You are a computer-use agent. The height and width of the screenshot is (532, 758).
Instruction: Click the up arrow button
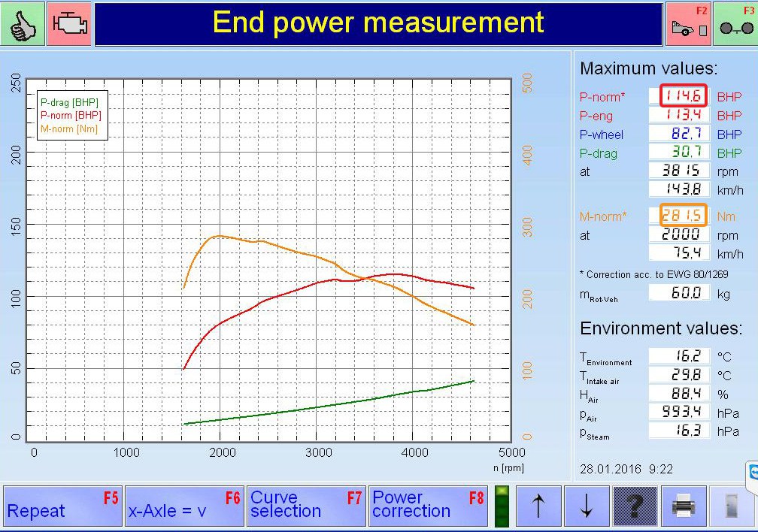[538, 506]
